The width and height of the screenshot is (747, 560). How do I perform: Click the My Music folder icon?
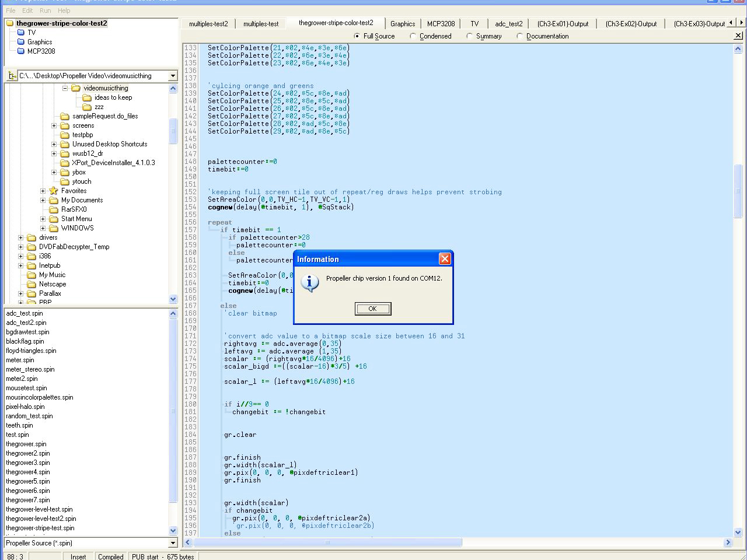pos(32,275)
